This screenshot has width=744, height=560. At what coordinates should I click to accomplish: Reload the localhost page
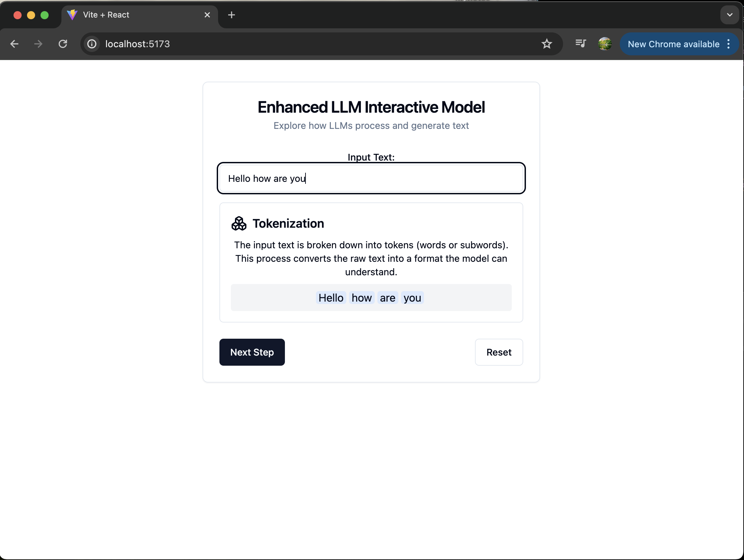click(63, 44)
